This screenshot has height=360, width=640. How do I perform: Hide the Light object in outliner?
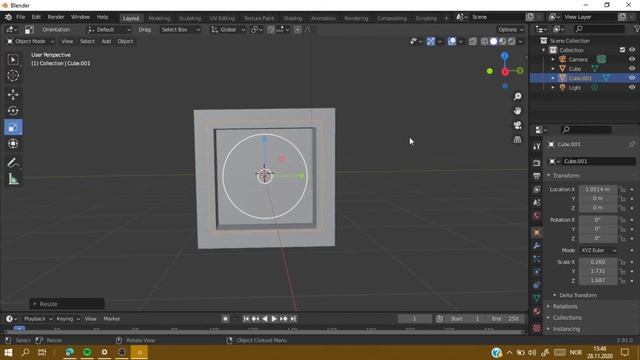click(x=632, y=87)
